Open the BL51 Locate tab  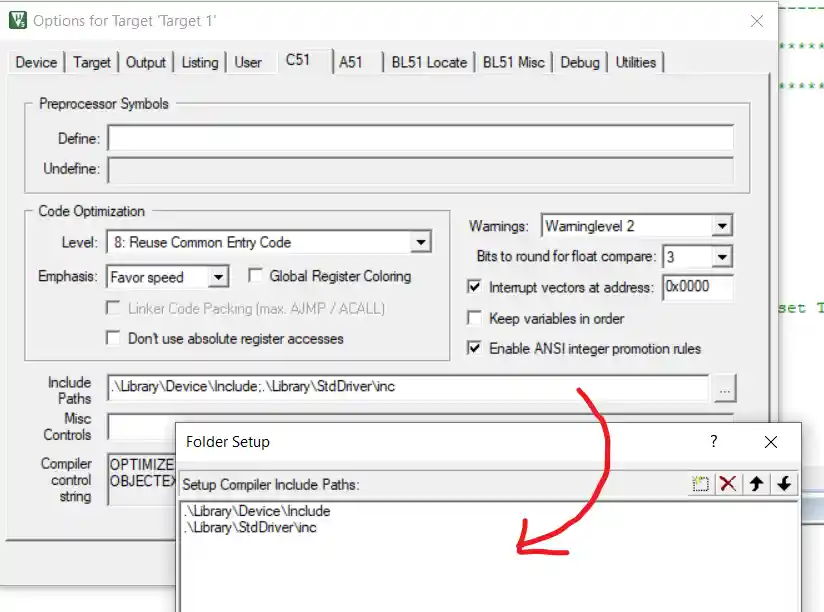tap(429, 62)
